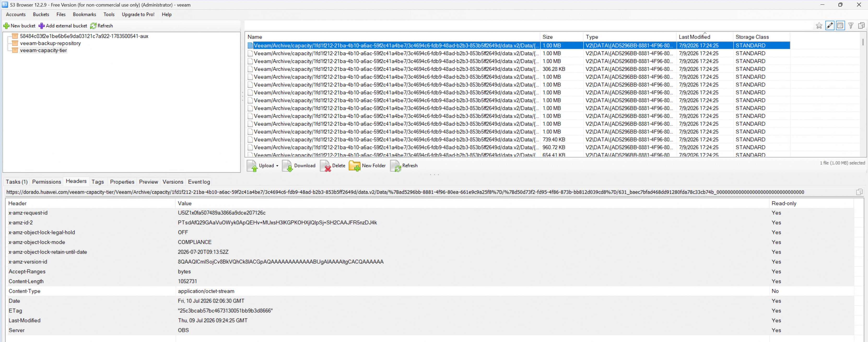Click the Header column heading
This screenshot has height=342, width=868.
(90, 204)
